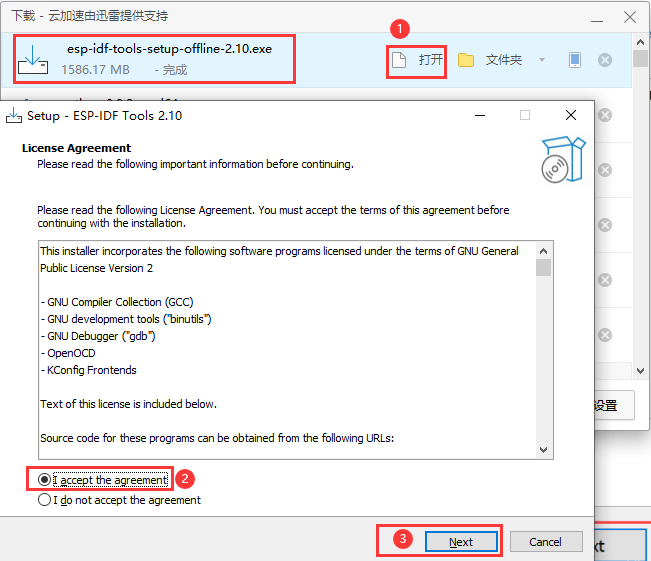Click the installer box-and-disc image
The width and height of the screenshot is (651, 561).
(563, 159)
